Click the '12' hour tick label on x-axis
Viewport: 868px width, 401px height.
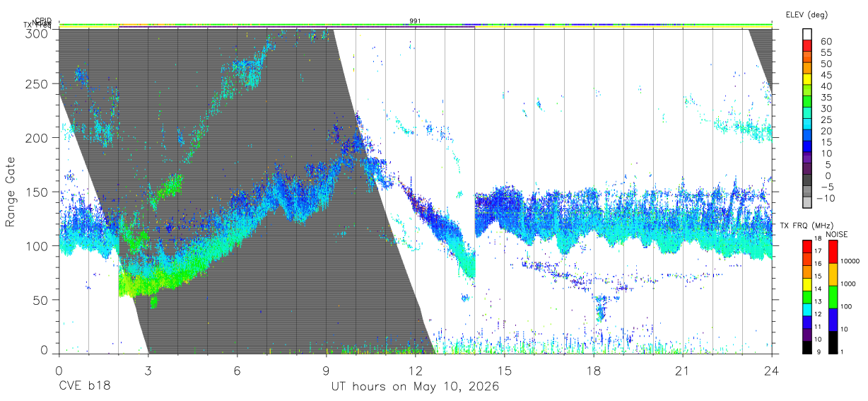tap(416, 371)
